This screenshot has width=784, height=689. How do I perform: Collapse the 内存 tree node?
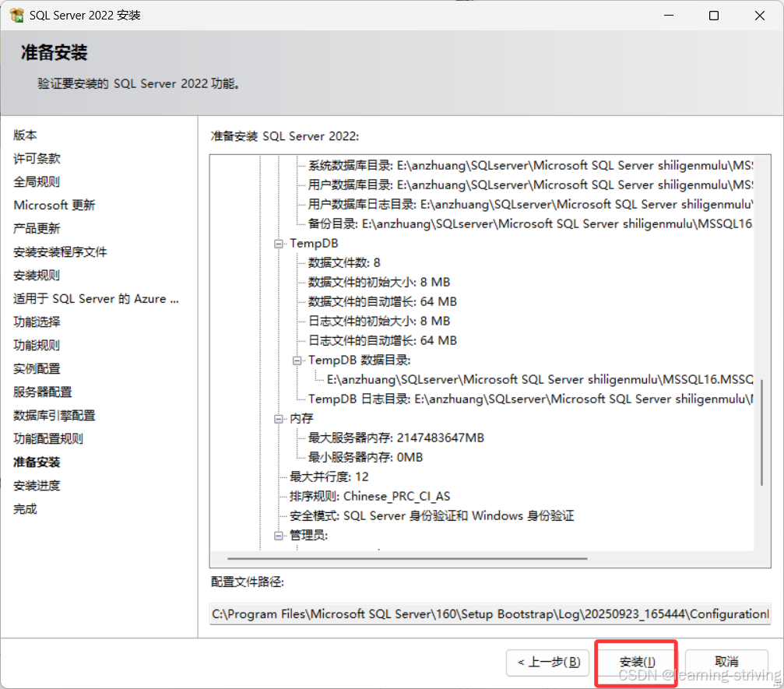[278, 419]
